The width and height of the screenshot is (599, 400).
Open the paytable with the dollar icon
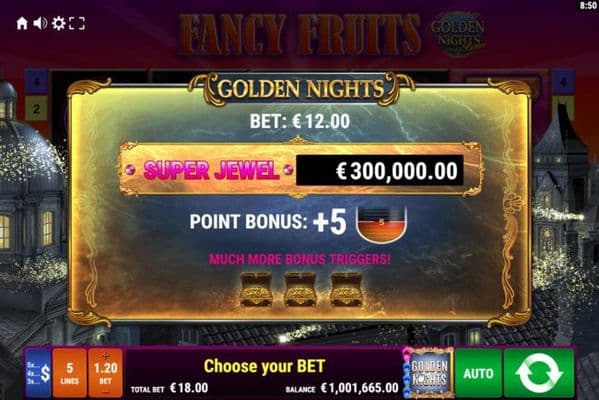39,373
